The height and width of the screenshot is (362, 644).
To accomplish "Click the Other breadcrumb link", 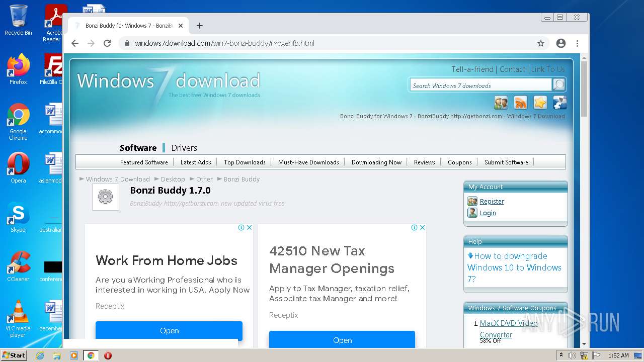I will click(x=204, y=179).
